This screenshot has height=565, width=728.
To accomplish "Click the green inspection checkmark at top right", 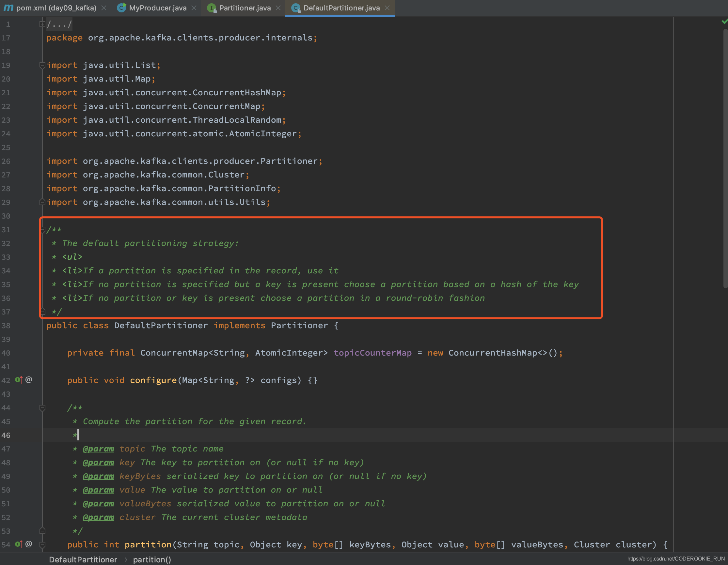I will (x=724, y=21).
